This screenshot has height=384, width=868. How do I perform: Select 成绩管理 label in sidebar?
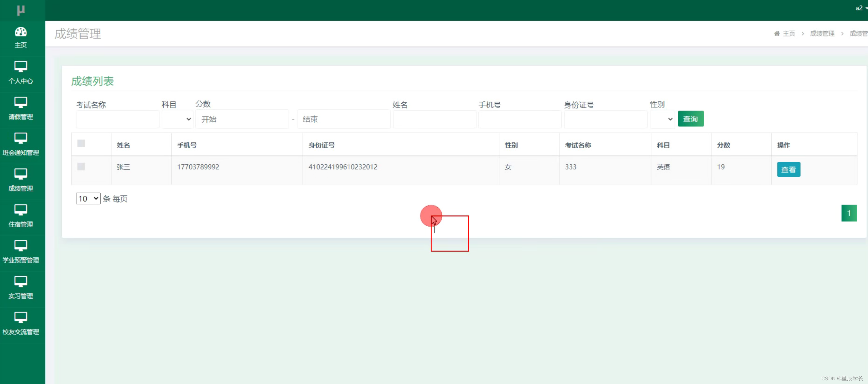point(21,188)
